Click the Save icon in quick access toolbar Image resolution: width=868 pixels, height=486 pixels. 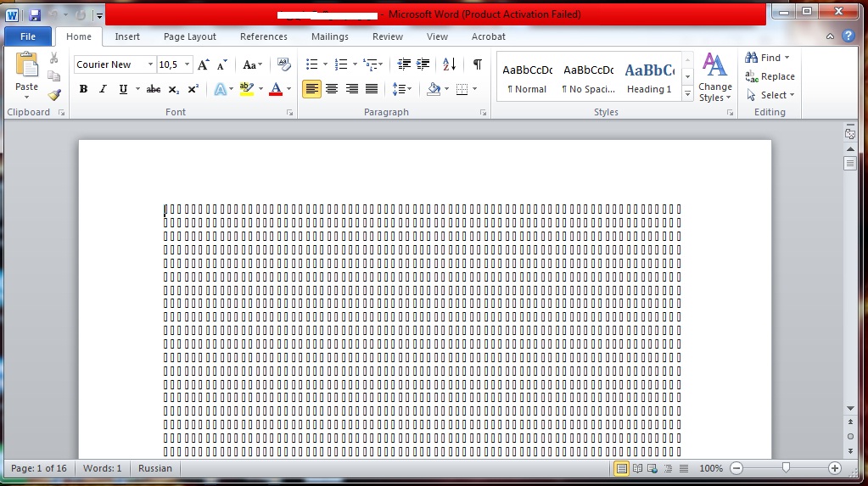click(35, 15)
